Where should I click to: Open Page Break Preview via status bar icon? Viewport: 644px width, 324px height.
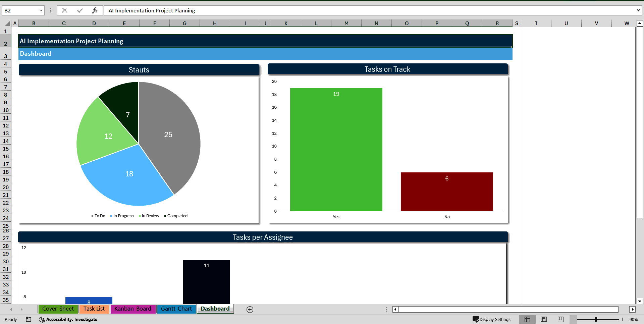pyautogui.click(x=560, y=319)
